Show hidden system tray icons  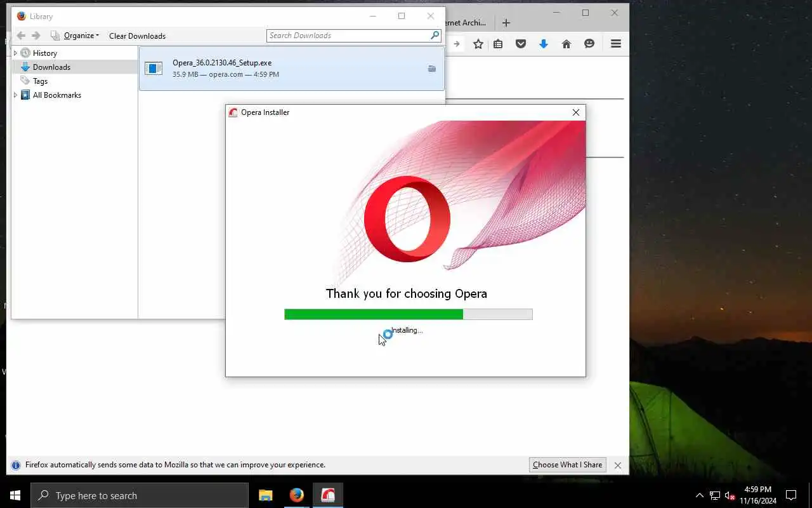[700, 495]
